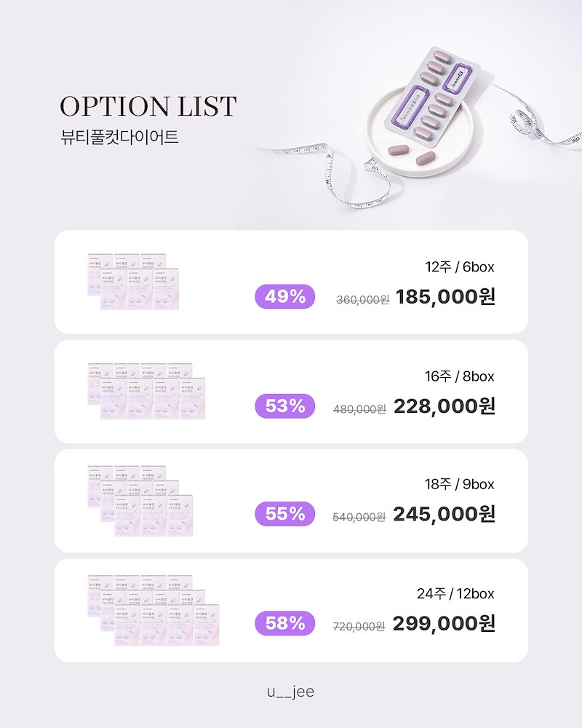Select the 299,000원 sale price
The width and height of the screenshot is (582, 728).
pyautogui.click(x=445, y=623)
